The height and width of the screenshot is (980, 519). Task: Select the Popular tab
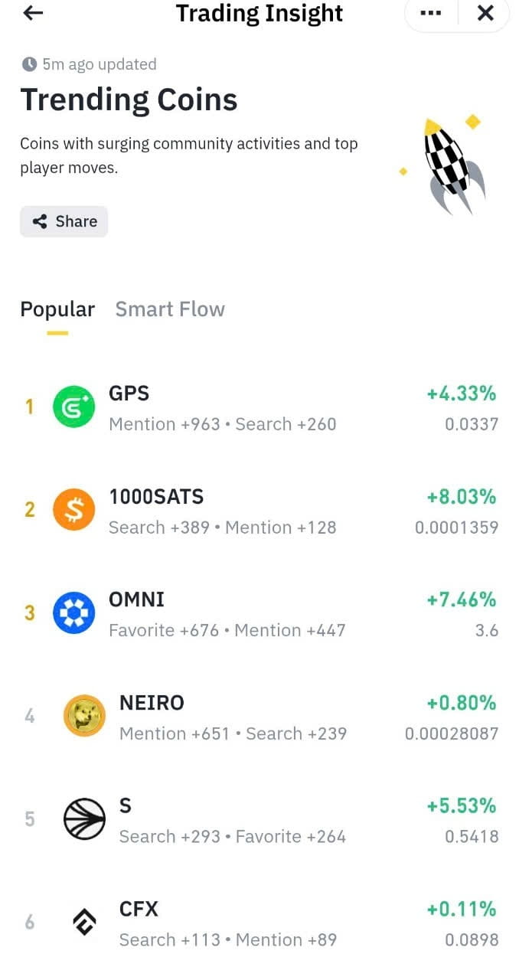coord(57,309)
